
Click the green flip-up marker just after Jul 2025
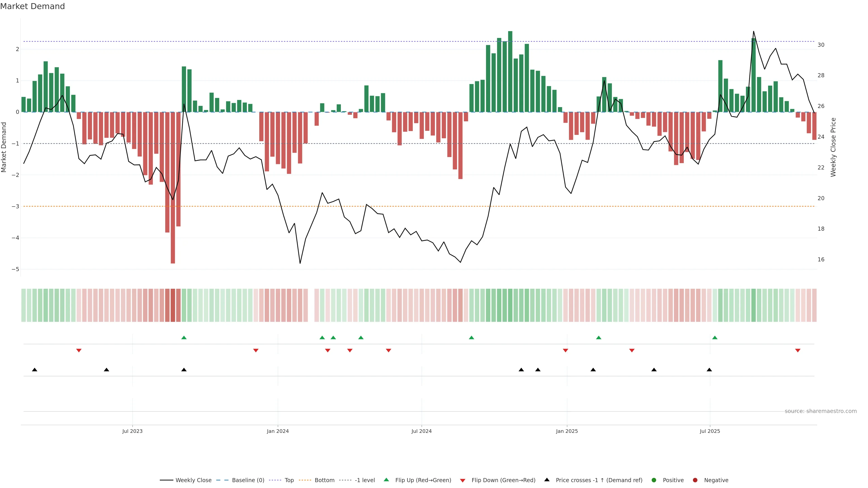pyautogui.click(x=715, y=338)
